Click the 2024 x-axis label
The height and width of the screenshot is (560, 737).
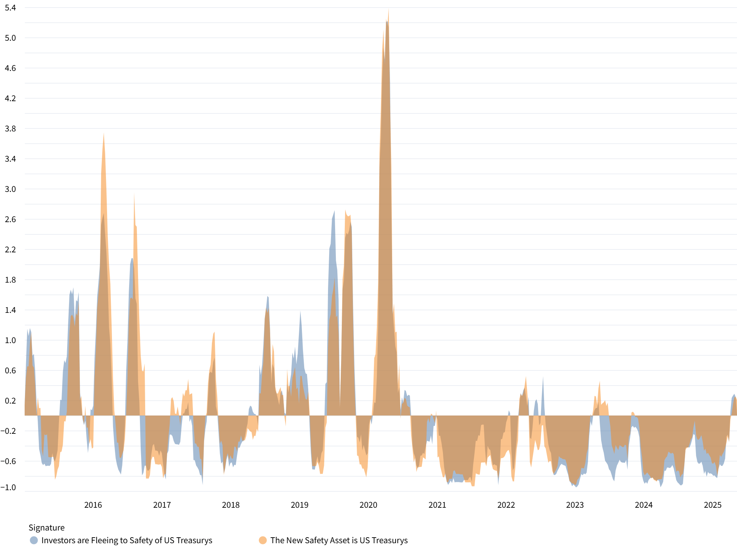click(644, 505)
